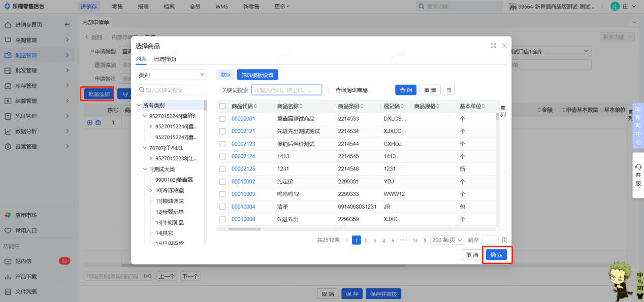Collapse the left sidebar with the arrow icon
Image resolution: width=644 pixels, height=302 pixels.
click(67, 25)
